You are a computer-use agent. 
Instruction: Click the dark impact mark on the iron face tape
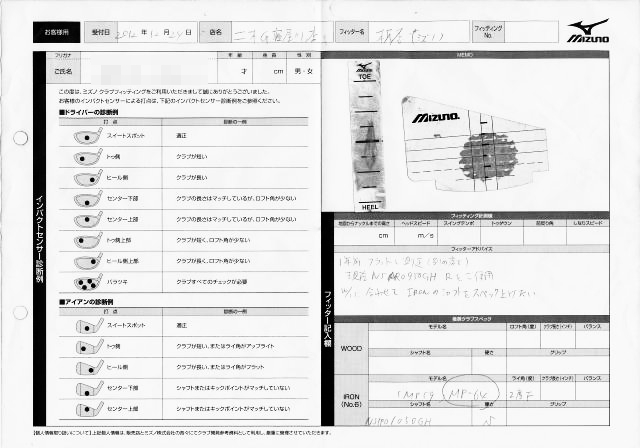(488, 157)
